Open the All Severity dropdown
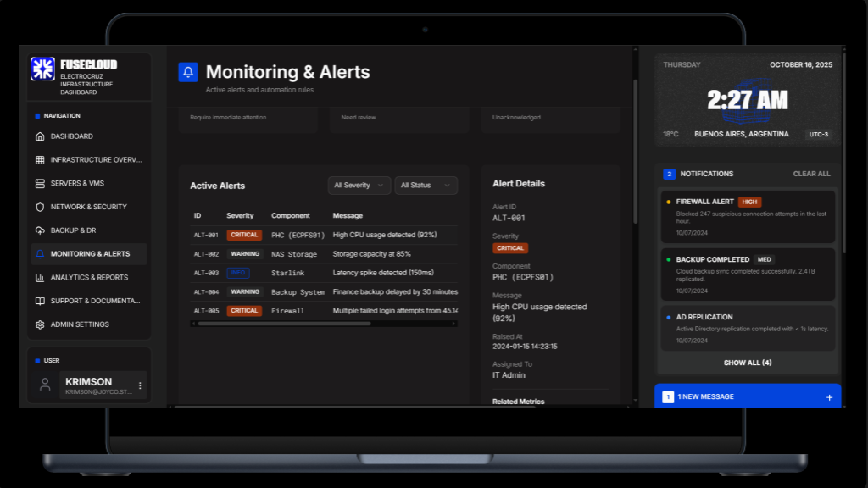 point(359,185)
